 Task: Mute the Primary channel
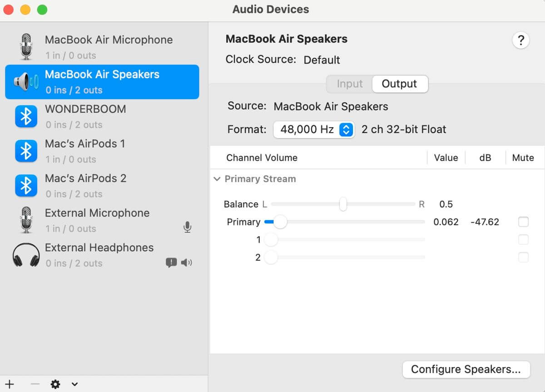coord(523,222)
